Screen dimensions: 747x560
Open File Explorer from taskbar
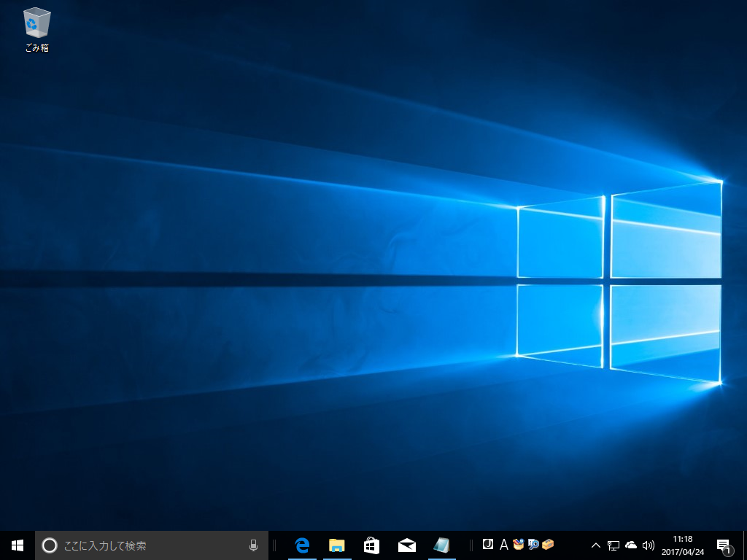[337, 545]
